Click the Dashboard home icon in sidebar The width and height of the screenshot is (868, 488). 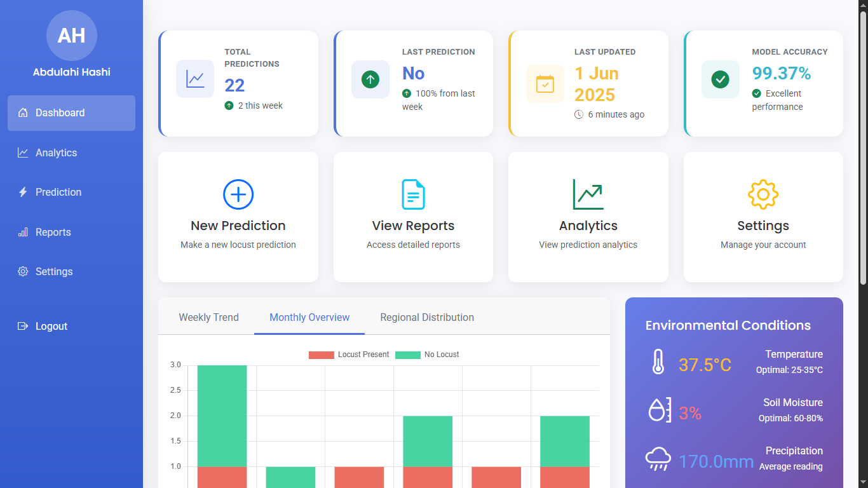coord(23,113)
